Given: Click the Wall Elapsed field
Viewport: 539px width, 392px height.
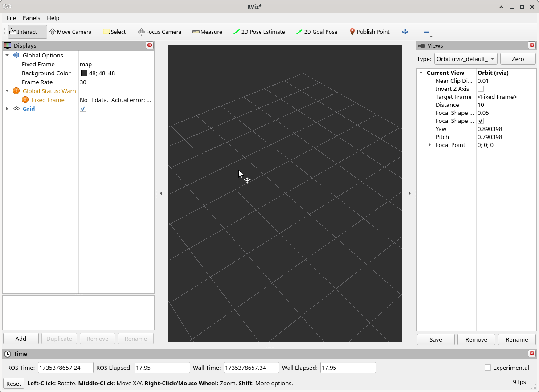Looking at the screenshot, I should click(348, 367).
